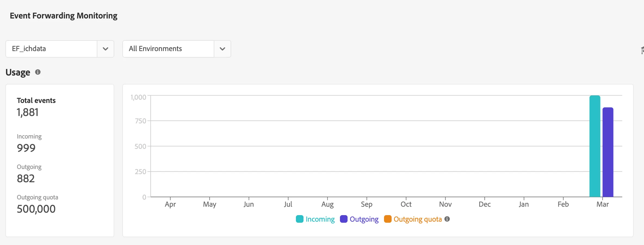The image size is (644, 245).
Task: Open the Usage info icon tooltip
Action: point(38,72)
